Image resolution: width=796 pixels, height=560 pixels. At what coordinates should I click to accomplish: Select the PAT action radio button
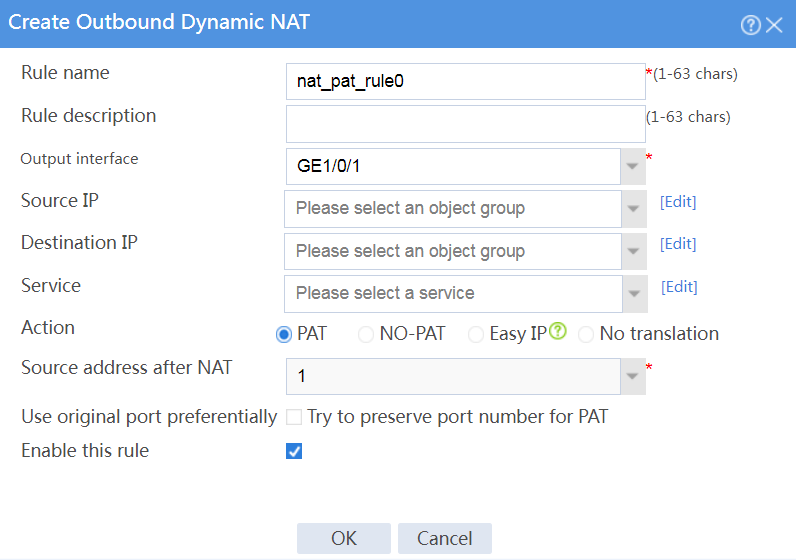[284, 334]
